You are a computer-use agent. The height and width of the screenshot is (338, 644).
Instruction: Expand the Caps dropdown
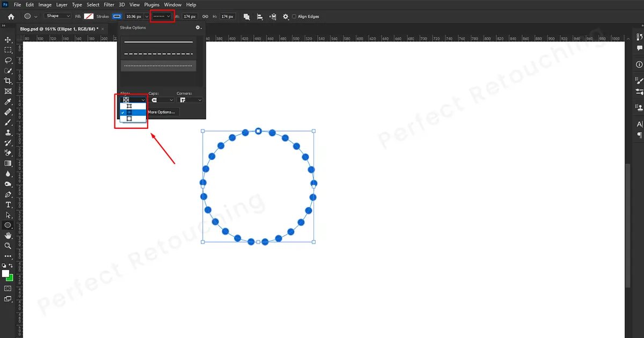click(161, 100)
